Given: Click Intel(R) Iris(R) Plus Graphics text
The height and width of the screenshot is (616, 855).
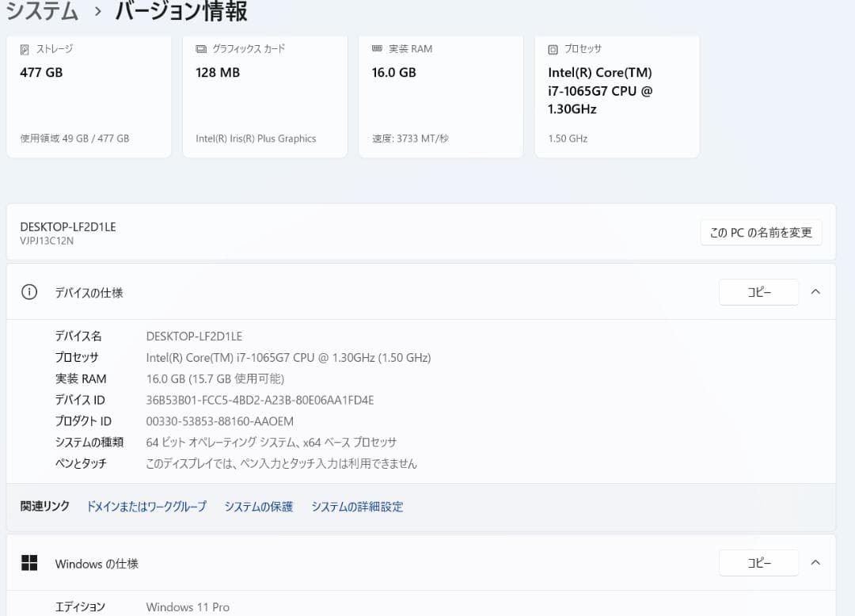Looking at the screenshot, I should [256, 139].
